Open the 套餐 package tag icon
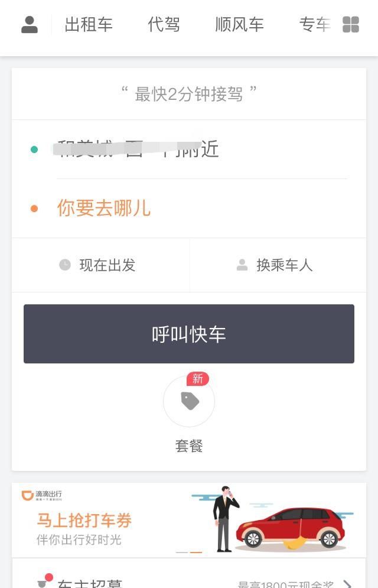Image resolution: width=378 pixels, height=588 pixels. 189,401
